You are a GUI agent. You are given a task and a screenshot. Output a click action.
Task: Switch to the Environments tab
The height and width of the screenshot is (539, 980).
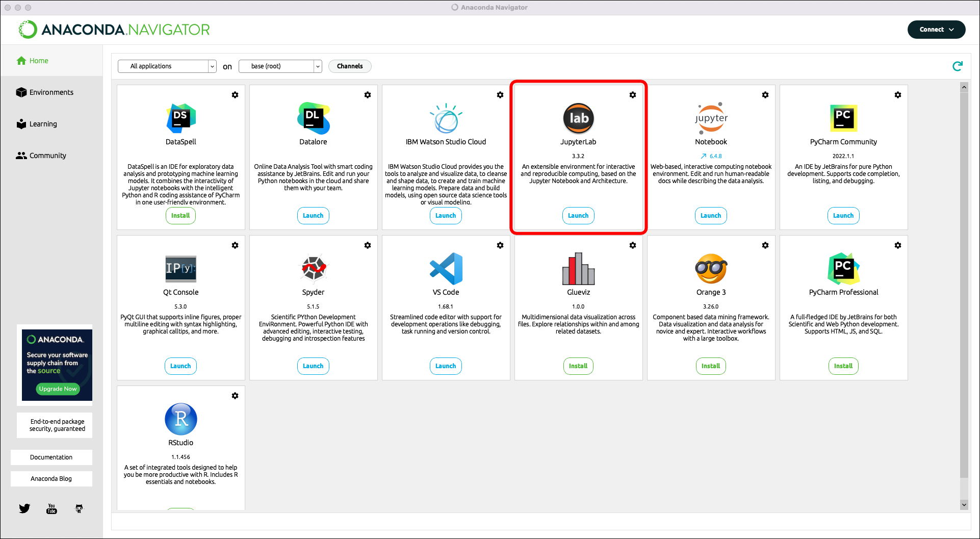point(51,92)
